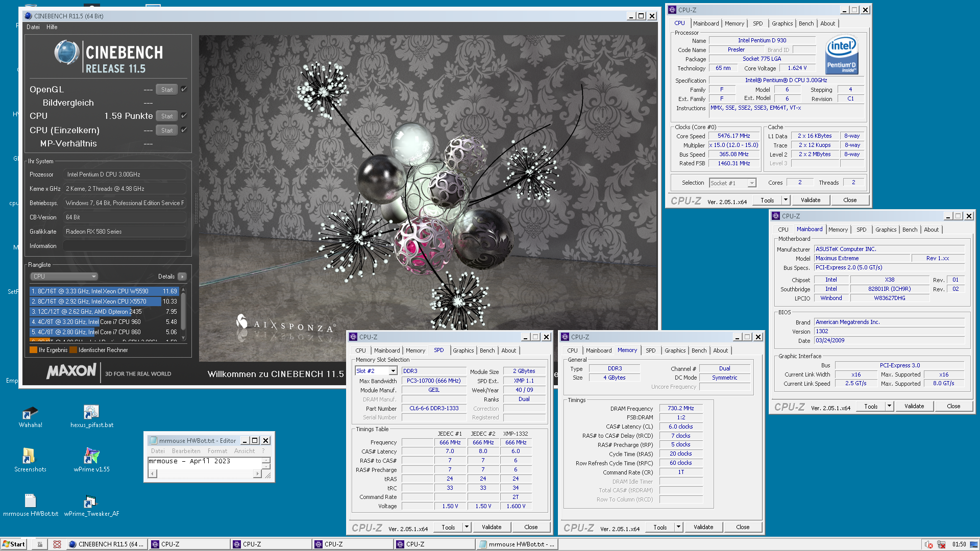Open the Bearbeiten menu in Notepad

[186, 451]
